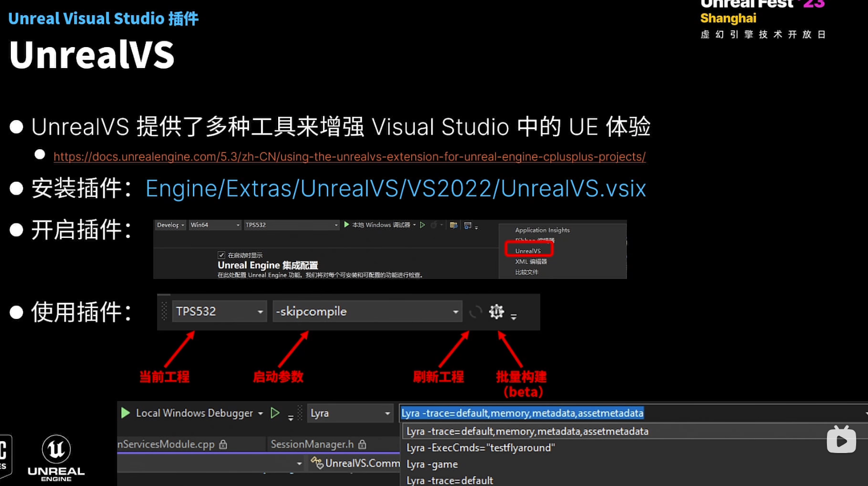Open the UnrealVS documentation link
Screen dimensions: 868x486
[x=349, y=157]
